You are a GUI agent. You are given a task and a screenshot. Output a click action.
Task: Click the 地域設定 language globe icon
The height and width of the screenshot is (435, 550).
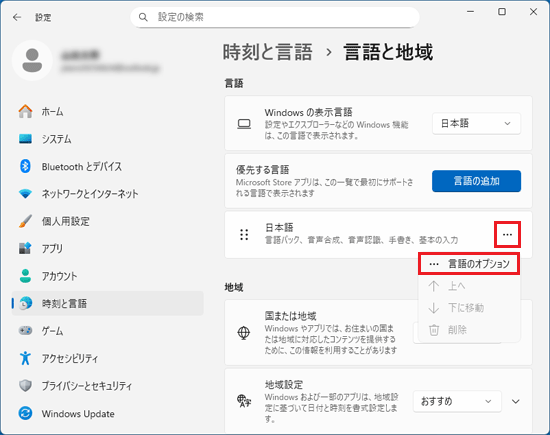tap(244, 401)
